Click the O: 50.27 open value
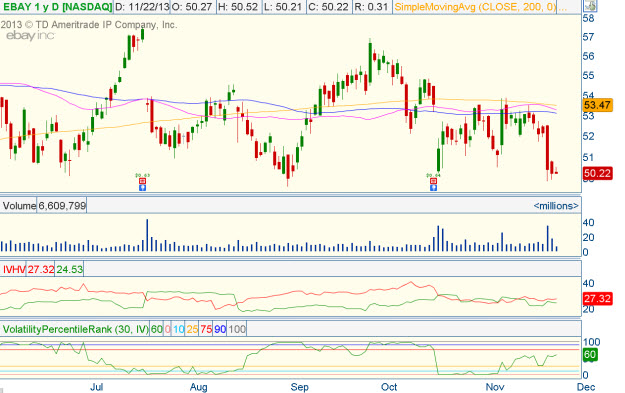625x393 pixels. [192, 7]
